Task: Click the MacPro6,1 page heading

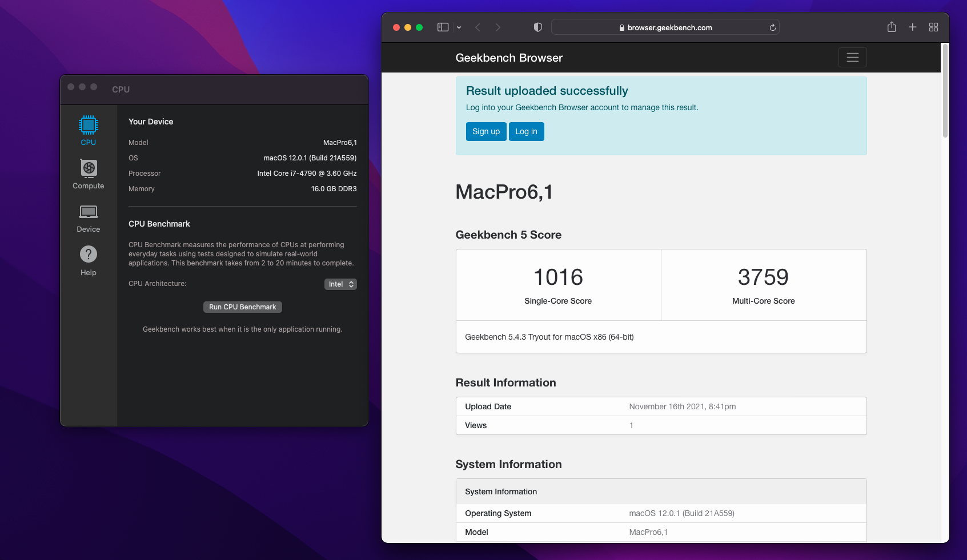Action: 504,192
